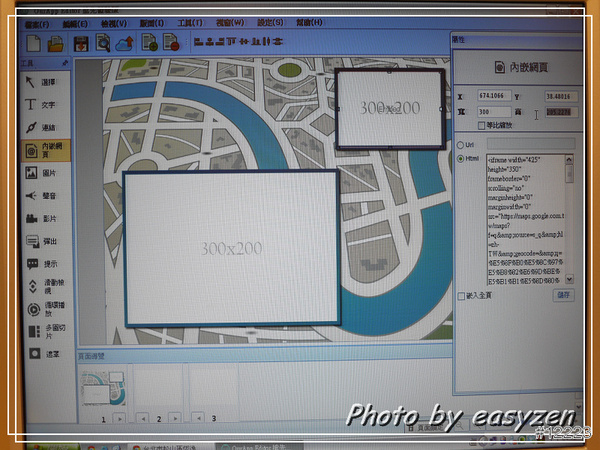Select the Url radio button

coord(461,144)
